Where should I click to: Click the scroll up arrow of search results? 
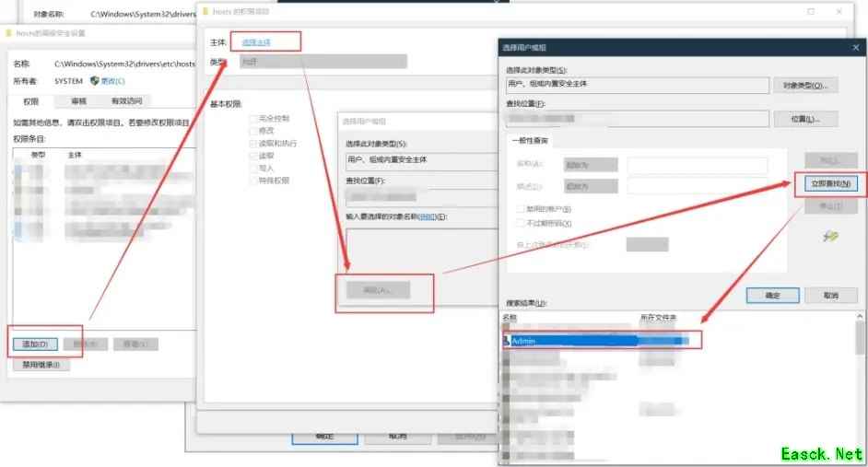pyautogui.click(x=860, y=316)
